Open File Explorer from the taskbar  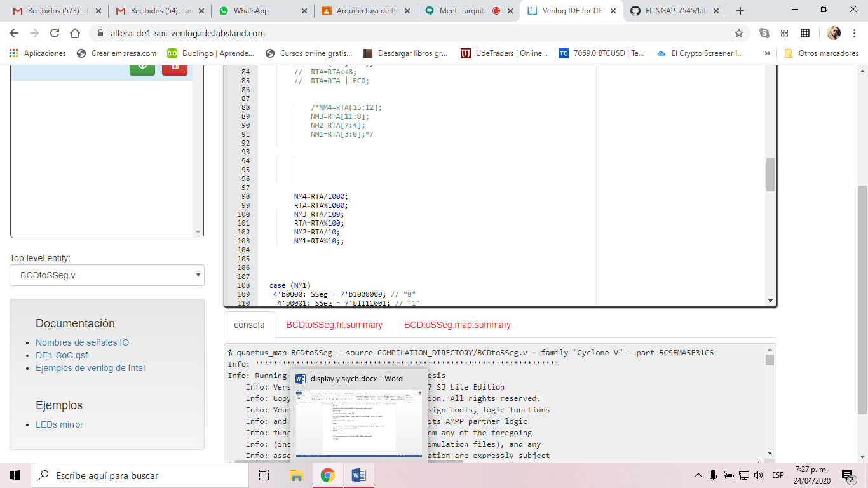pyautogui.click(x=297, y=475)
